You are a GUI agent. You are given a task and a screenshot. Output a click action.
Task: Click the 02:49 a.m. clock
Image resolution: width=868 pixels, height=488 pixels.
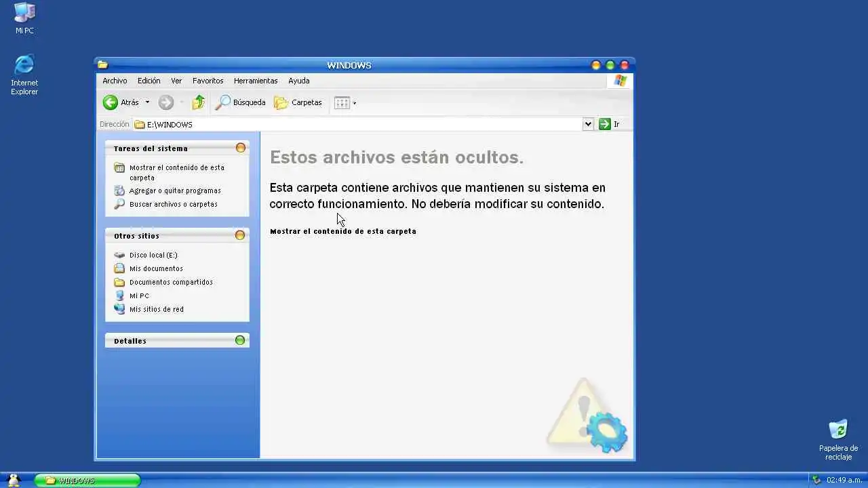pos(844,480)
